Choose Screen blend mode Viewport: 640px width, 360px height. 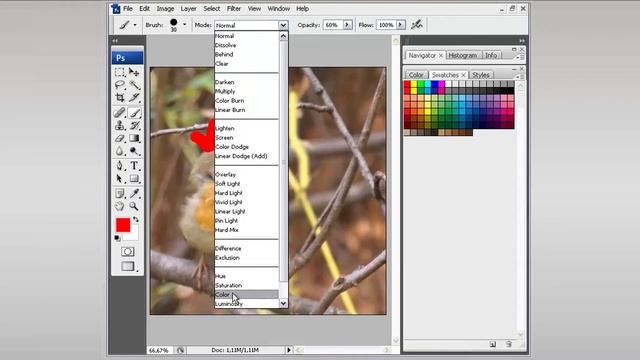247,138
